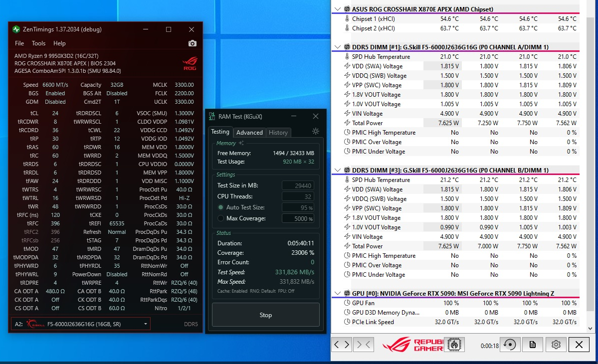Click the Test Size in MB field

(298, 185)
